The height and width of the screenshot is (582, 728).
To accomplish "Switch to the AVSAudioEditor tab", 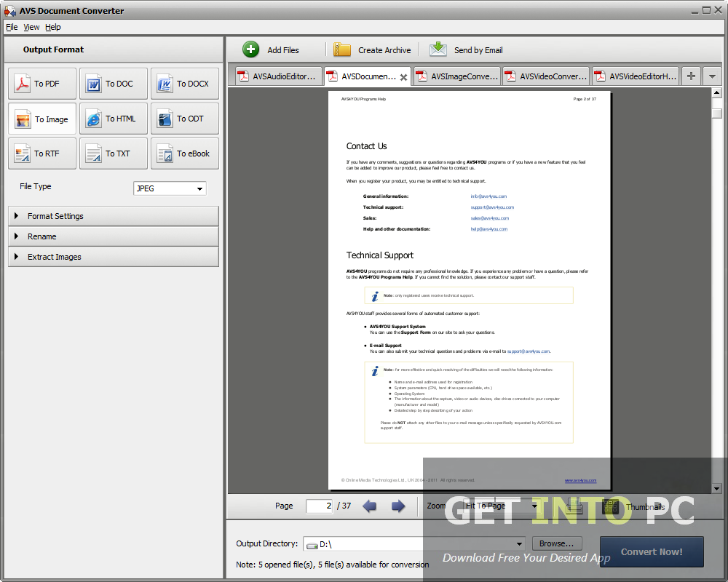I will [280, 76].
